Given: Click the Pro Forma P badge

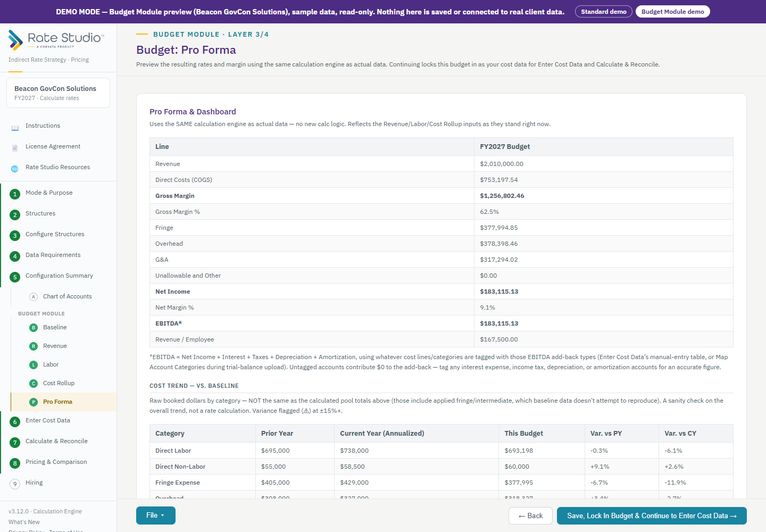Looking at the screenshot, I should pos(34,402).
